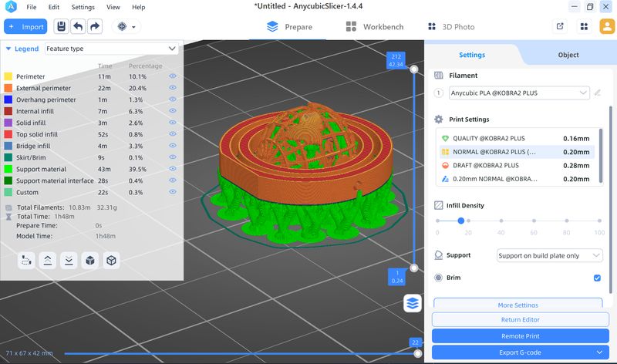
Task: Click the auto-arrange view icon in legend
Action: tap(26, 261)
